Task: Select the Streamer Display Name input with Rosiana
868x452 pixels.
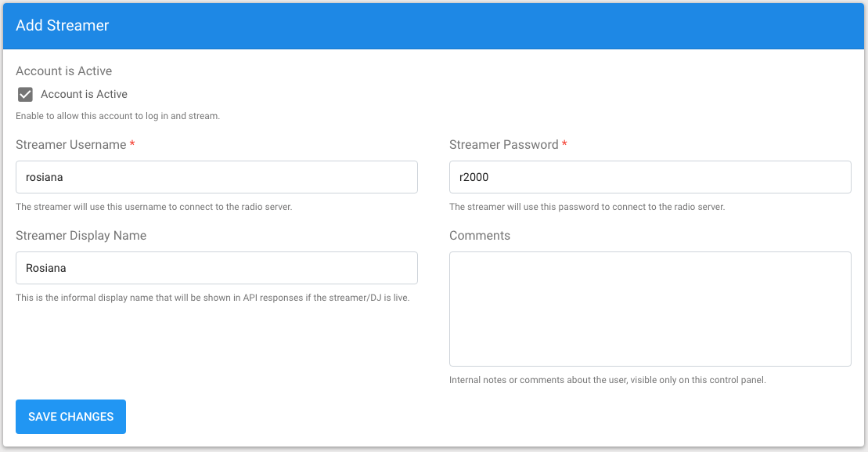Action: 217,268
